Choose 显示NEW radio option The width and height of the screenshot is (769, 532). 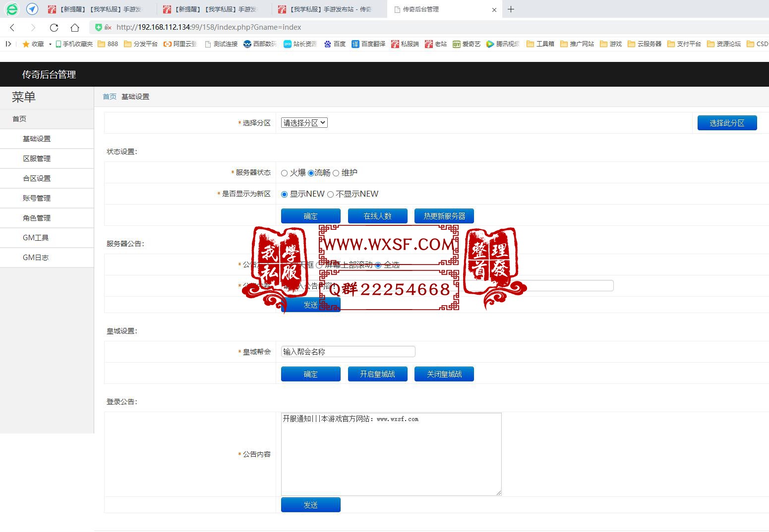[284, 194]
